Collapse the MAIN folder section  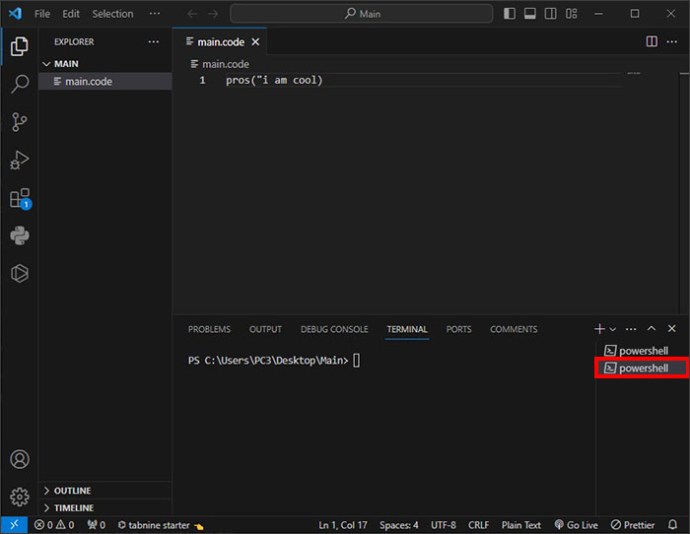tap(105, 64)
